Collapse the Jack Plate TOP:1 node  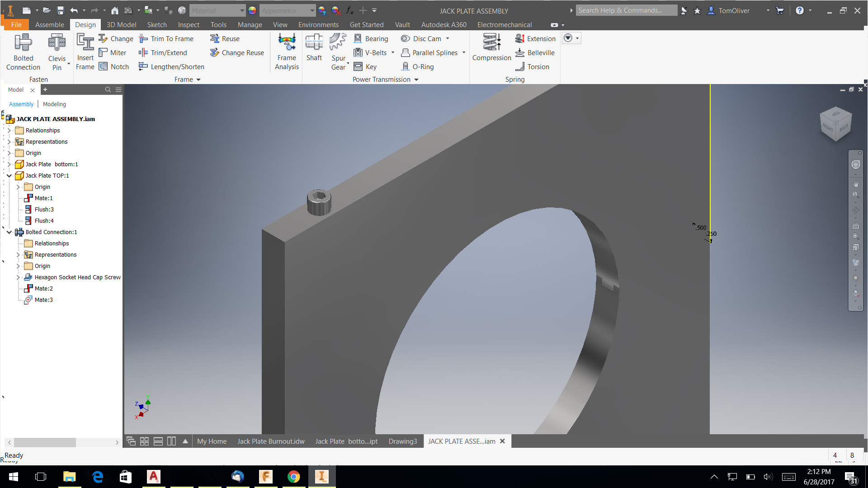click(x=9, y=176)
